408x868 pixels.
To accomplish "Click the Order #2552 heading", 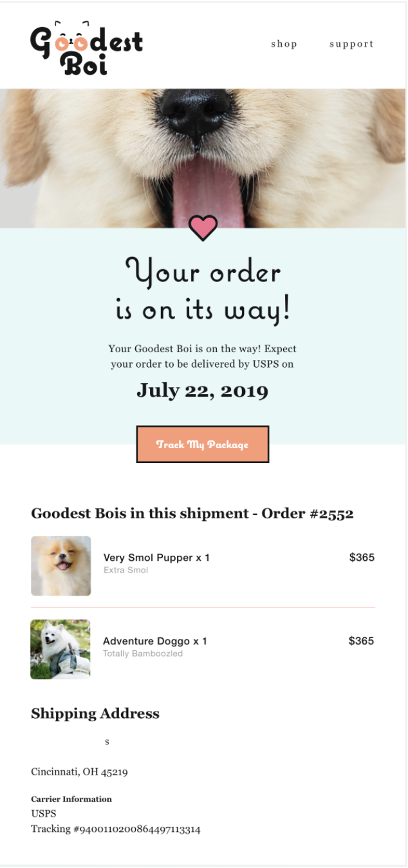I will click(192, 513).
